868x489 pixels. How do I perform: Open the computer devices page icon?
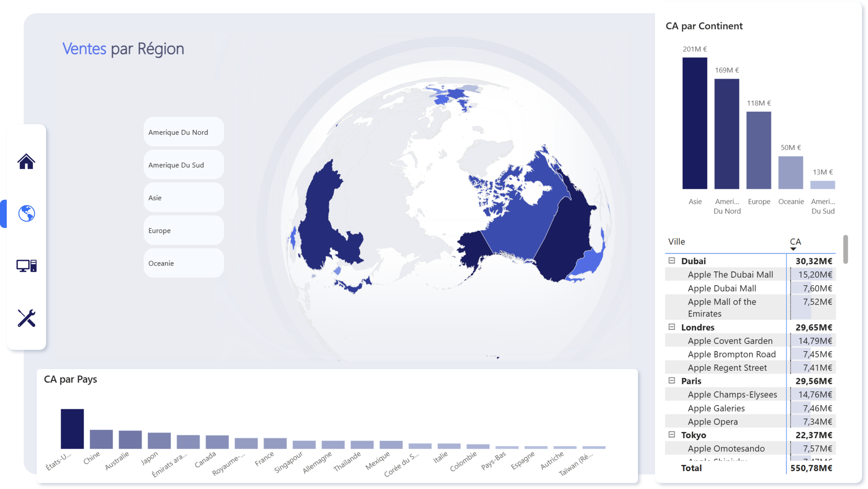[x=26, y=266]
